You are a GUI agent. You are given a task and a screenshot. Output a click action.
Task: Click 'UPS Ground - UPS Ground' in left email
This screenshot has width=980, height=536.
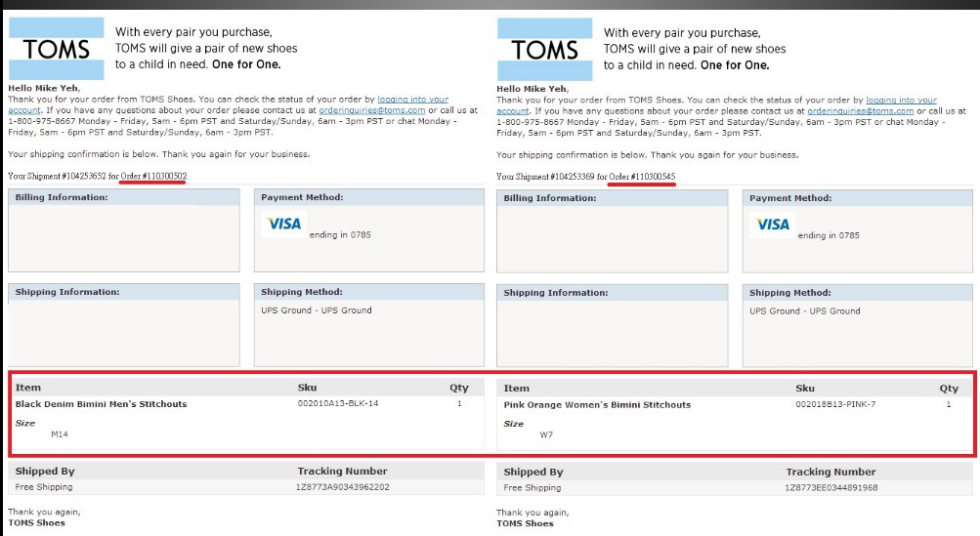point(317,309)
